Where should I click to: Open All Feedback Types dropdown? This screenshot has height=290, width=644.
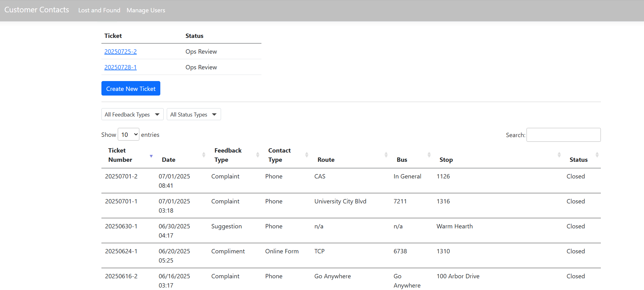[x=132, y=114]
